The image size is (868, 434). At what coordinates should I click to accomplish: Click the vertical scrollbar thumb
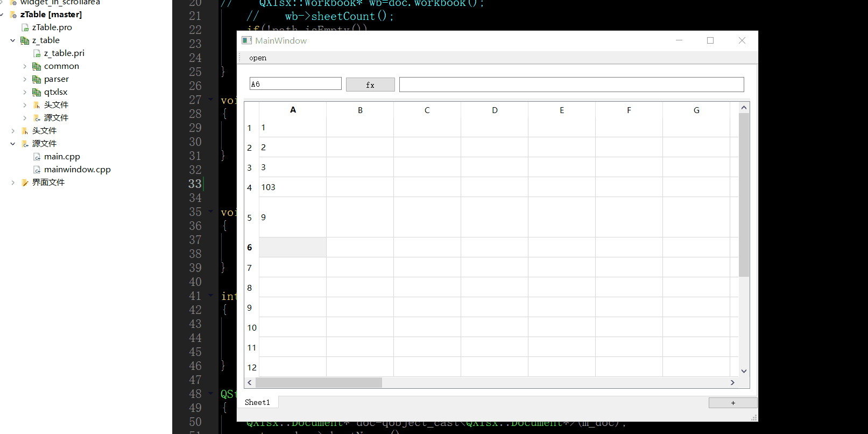click(x=744, y=194)
